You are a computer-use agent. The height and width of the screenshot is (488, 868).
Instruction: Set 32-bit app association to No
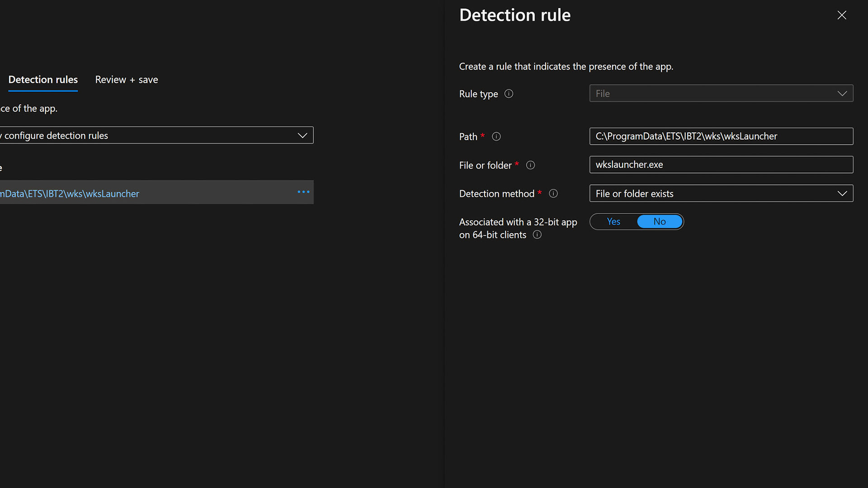pos(659,221)
